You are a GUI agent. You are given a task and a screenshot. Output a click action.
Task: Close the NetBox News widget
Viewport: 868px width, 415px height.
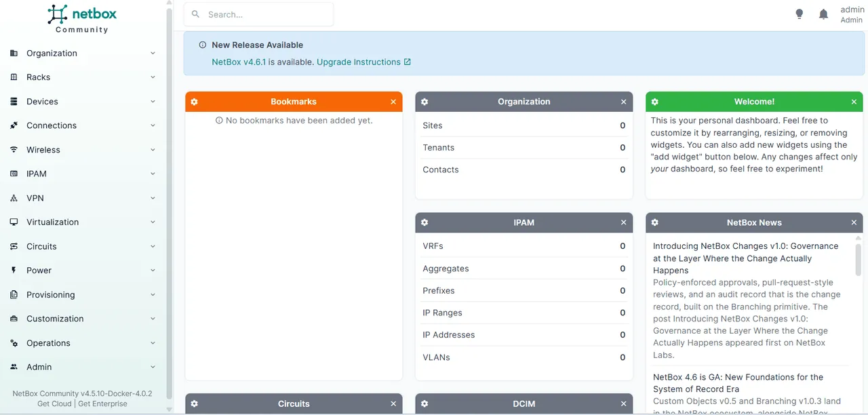(854, 222)
